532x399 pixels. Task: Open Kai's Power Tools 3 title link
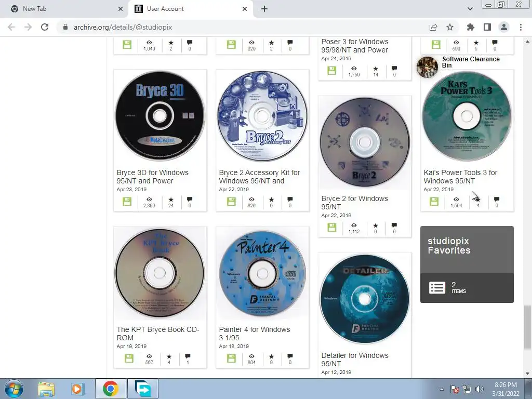pos(460,177)
